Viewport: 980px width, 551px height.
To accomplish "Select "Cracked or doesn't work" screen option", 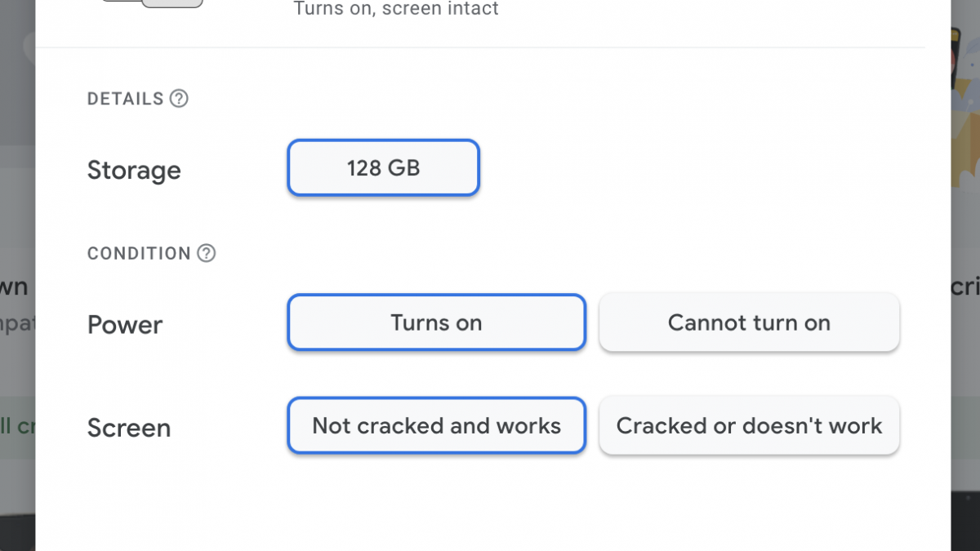I will 749,425.
